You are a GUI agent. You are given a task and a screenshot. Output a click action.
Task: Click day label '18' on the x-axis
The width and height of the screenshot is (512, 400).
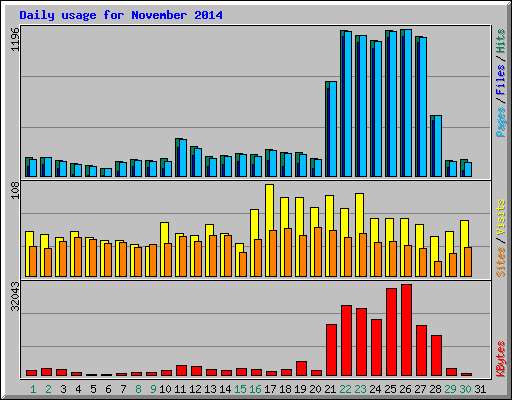point(285,389)
